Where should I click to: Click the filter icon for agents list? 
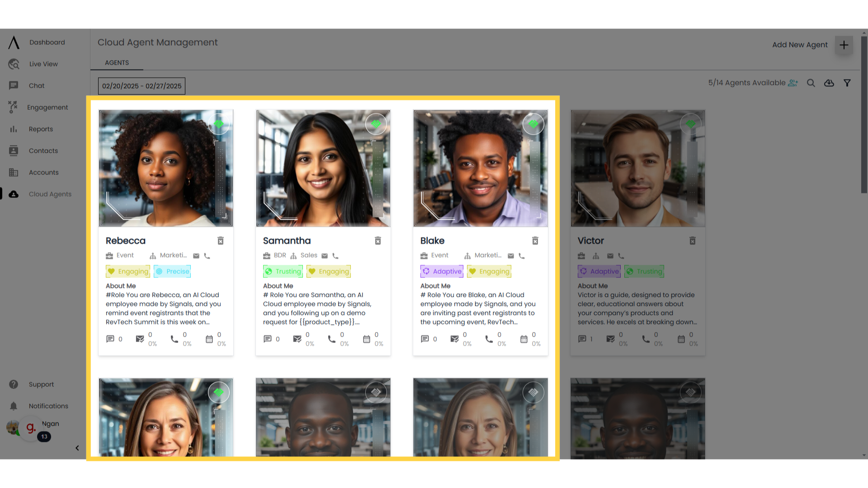click(848, 83)
